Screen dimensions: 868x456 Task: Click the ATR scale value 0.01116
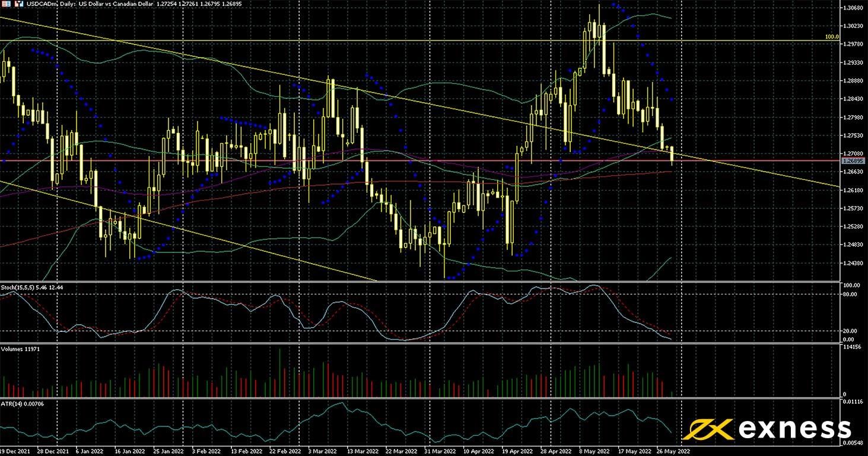pyautogui.click(x=853, y=403)
